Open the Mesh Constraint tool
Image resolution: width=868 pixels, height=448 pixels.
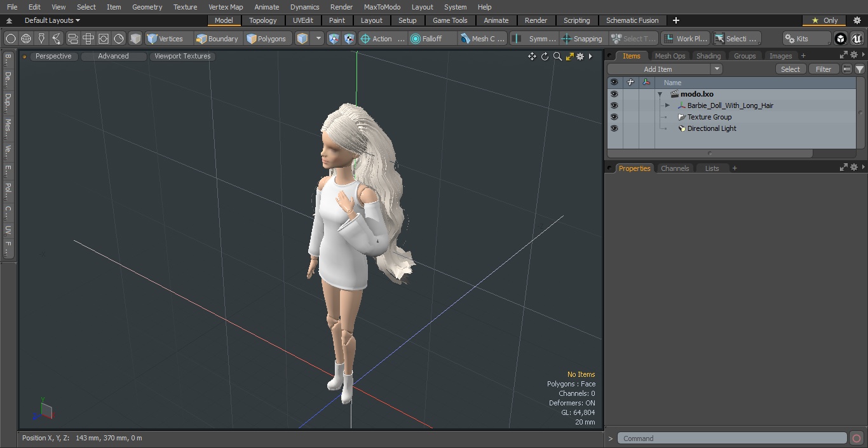coord(483,39)
